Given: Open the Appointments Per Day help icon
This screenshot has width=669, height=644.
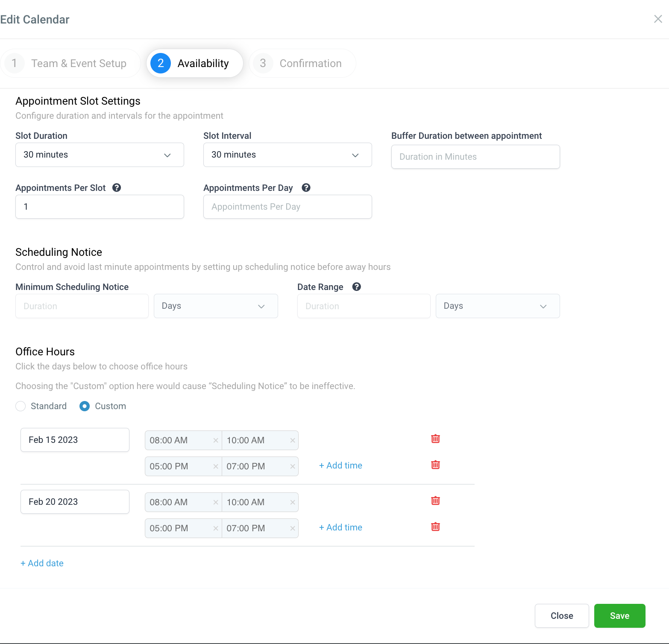Looking at the screenshot, I should (306, 187).
